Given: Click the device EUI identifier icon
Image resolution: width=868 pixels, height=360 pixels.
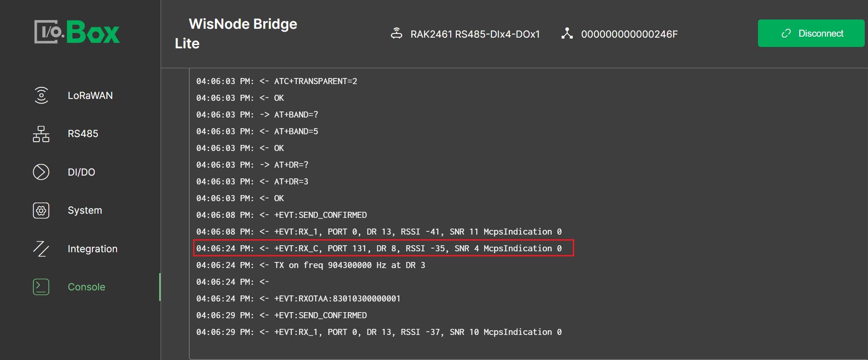Looking at the screenshot, I should (x=567, y=33).
